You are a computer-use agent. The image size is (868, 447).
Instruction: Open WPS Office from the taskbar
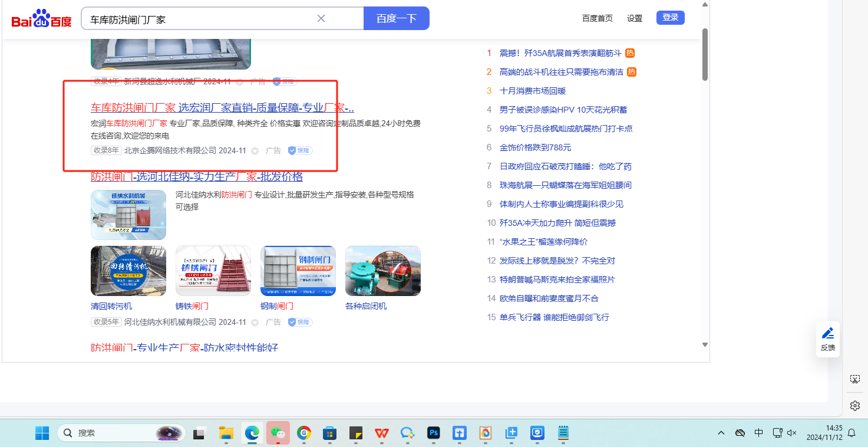pyautogui.click(x=382, y=433)
